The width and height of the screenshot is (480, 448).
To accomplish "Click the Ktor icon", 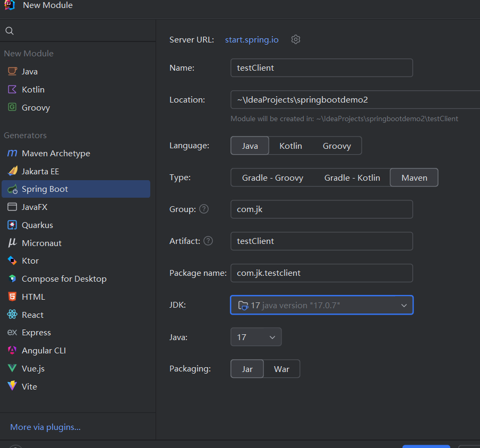I will [12, 261].
